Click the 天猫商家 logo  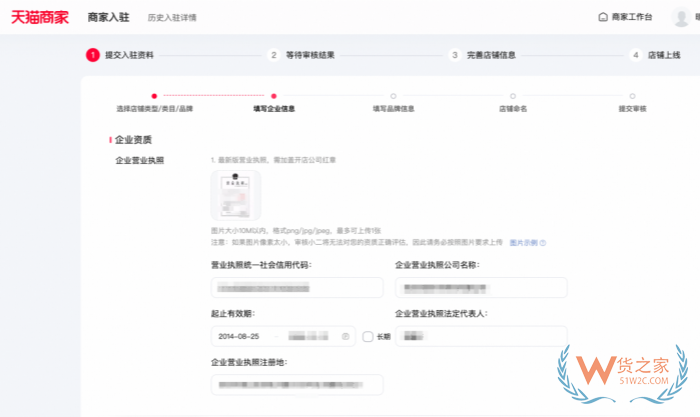tap(40, 17)
